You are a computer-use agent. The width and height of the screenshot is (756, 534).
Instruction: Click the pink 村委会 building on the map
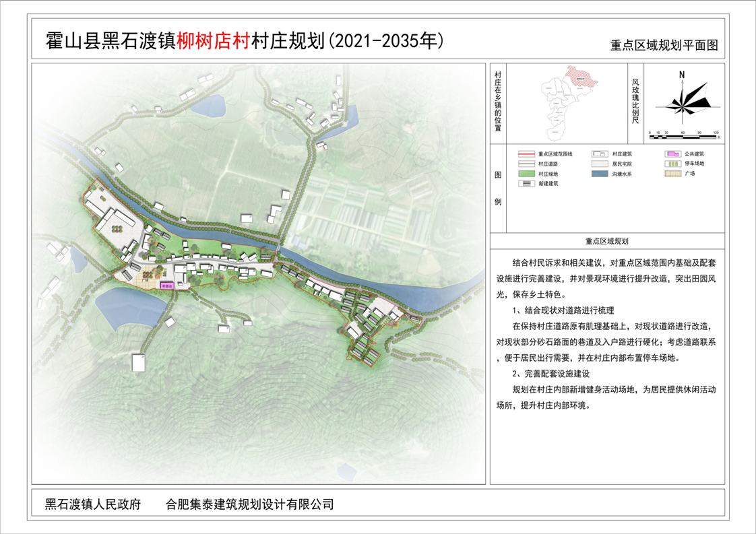coord(167,286)
